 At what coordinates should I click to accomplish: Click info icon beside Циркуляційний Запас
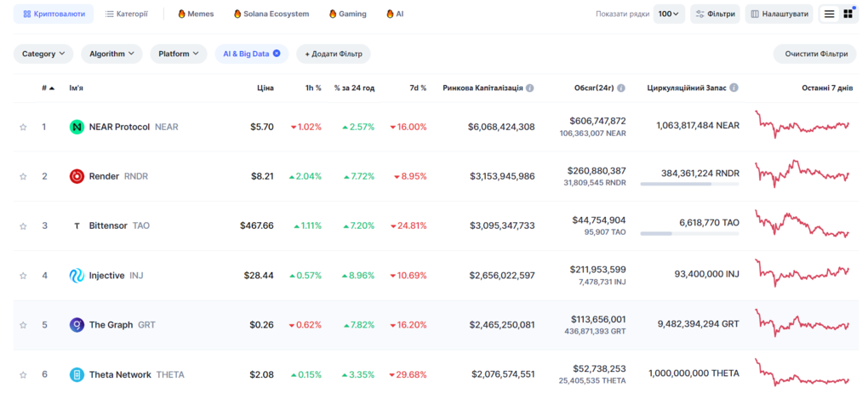(734, 88)
